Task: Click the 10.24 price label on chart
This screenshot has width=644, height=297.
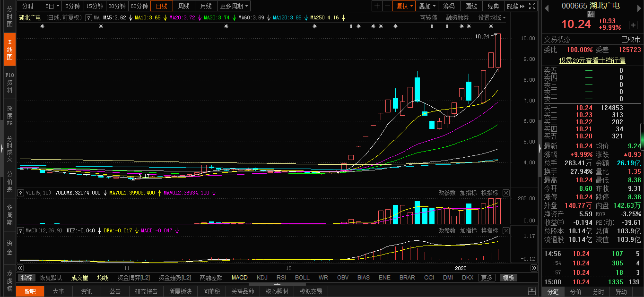Action: pyautogui.click(x=482, y=36)
